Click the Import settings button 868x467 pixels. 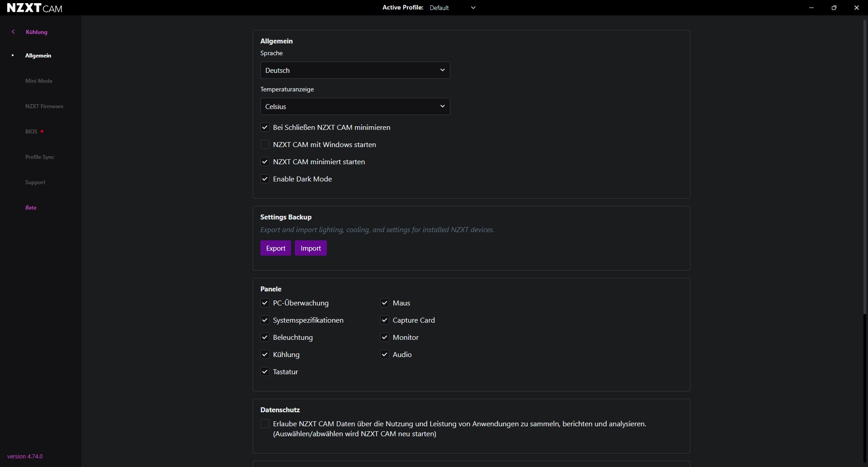(311, 248)
